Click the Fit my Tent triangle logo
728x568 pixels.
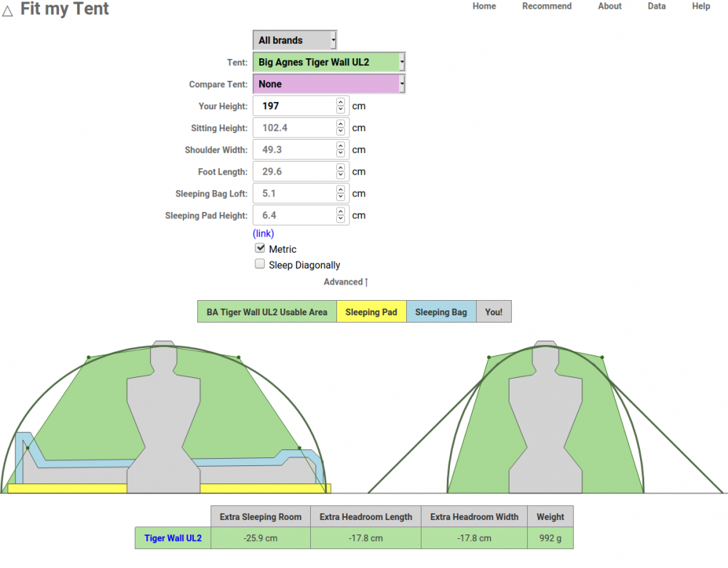[x=8, y=11]
